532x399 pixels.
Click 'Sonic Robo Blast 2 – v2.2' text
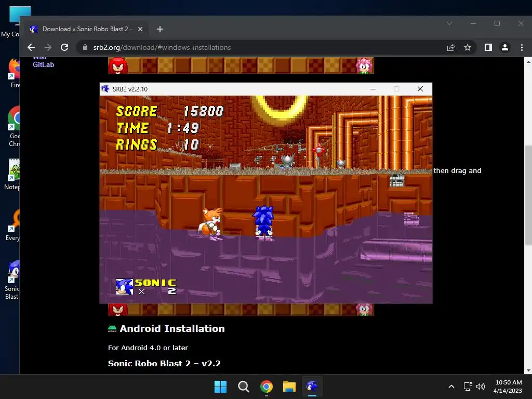pos(164,363)
